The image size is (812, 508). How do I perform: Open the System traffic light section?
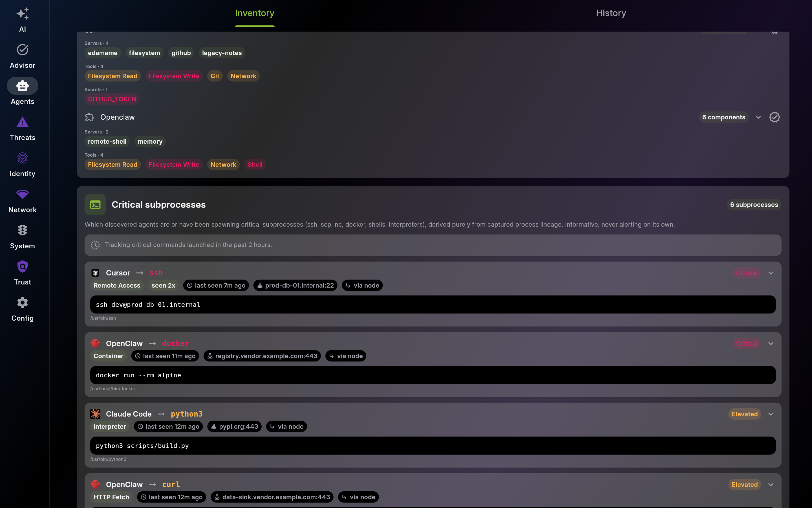tap(23, 237)
